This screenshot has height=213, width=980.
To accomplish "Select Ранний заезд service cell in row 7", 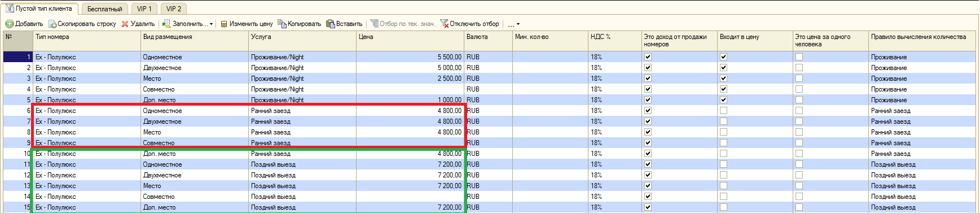I will coord(302,121).
